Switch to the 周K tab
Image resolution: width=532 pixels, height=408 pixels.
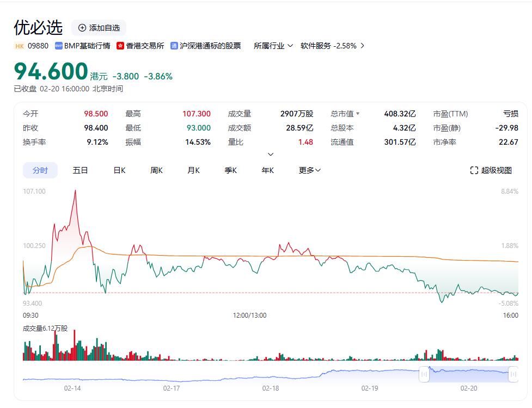(x=156, y=170)
